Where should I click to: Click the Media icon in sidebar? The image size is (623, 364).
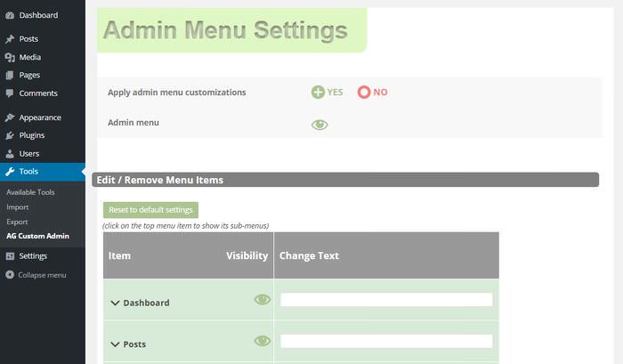click(x=10, y=58)
